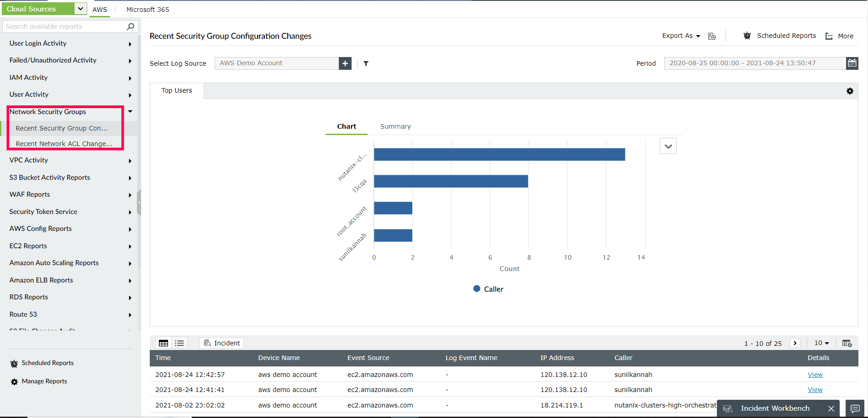Viewport: 868px width, 418px height.
Task: Open the filter icon next to log source
Action: click(365, 63)
